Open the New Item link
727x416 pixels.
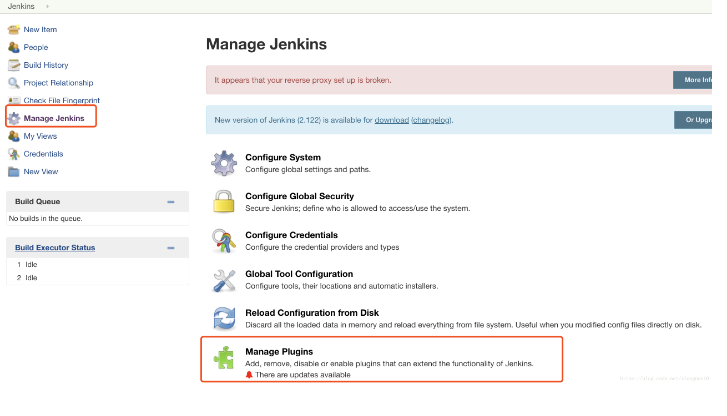(x=40, y=30)
